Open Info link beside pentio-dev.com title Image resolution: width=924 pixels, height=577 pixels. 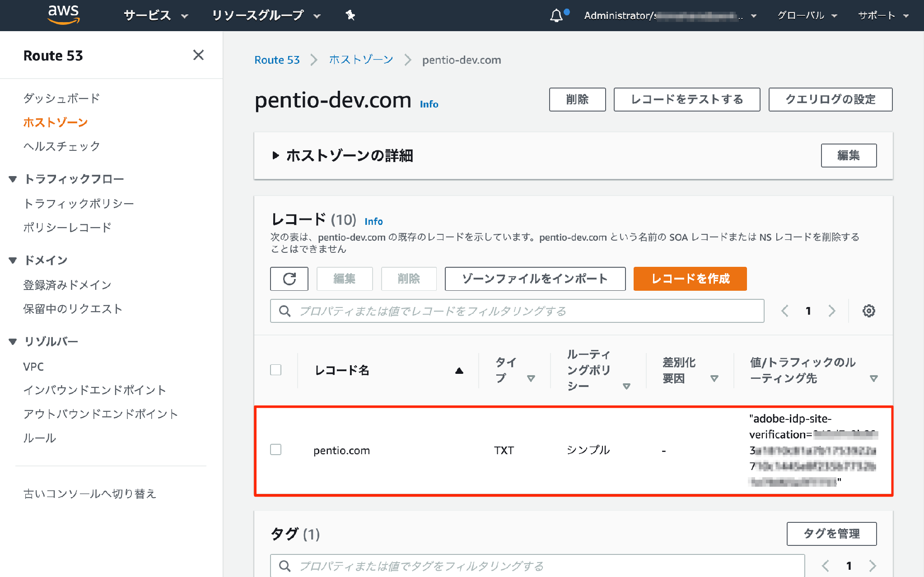pyautogui.click(x=429, y=104)
